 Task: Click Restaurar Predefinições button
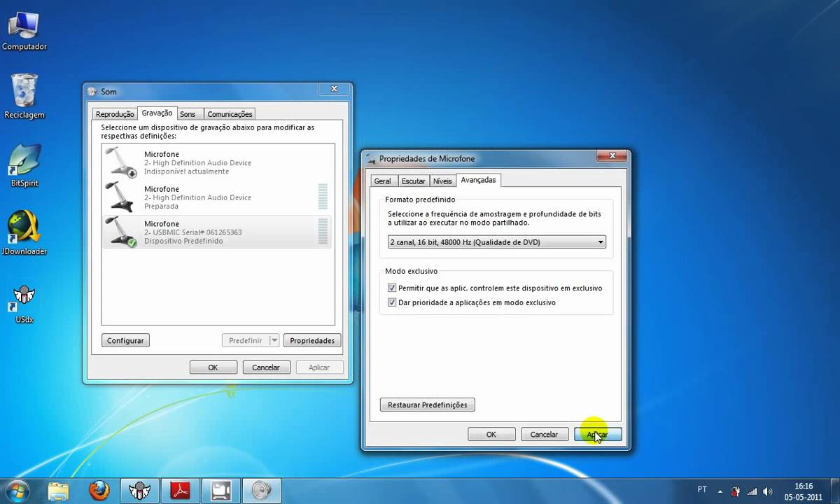click(428, 405)
